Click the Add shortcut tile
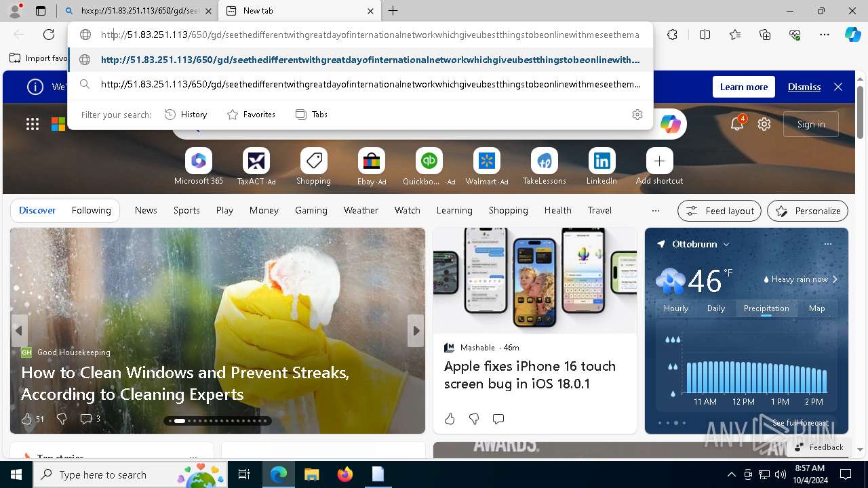 (659, 167)
